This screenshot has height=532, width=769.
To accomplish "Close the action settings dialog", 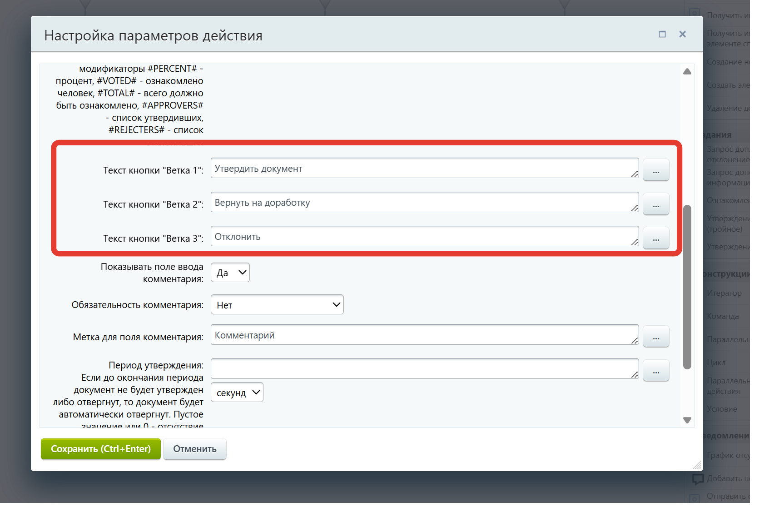I will coord(682,35).
